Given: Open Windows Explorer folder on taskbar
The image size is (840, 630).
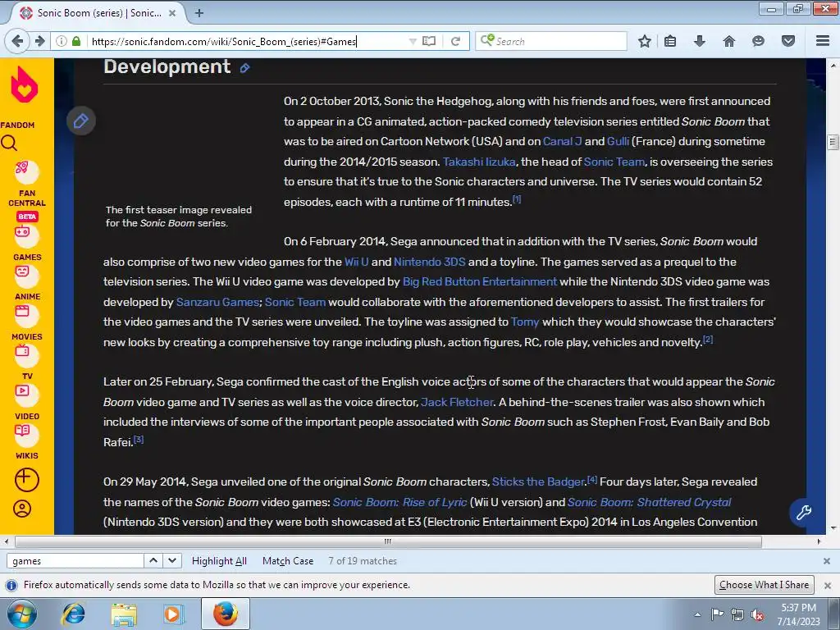Looking at the screenshot, I should click(124, 614).
